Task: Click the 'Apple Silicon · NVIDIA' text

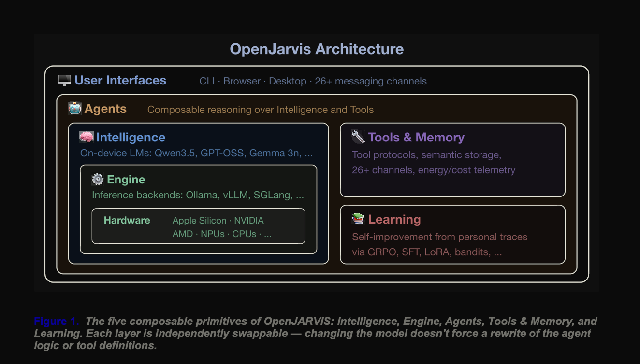Action: tap(218, 221)
